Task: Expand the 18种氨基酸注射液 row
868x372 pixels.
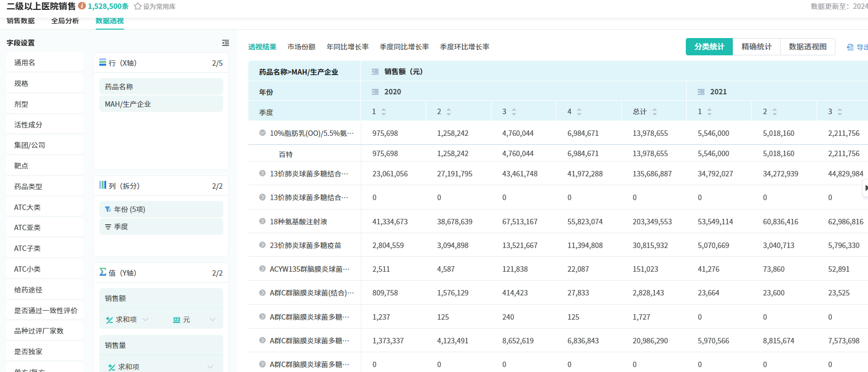Action: click(263, 221)
